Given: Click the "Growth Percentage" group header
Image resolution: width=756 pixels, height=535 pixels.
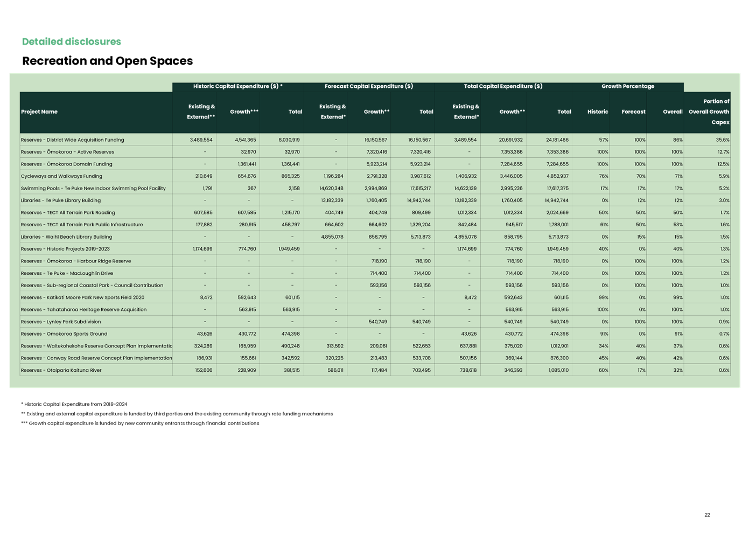Looking at the screenshot, I should coord(627,86).
